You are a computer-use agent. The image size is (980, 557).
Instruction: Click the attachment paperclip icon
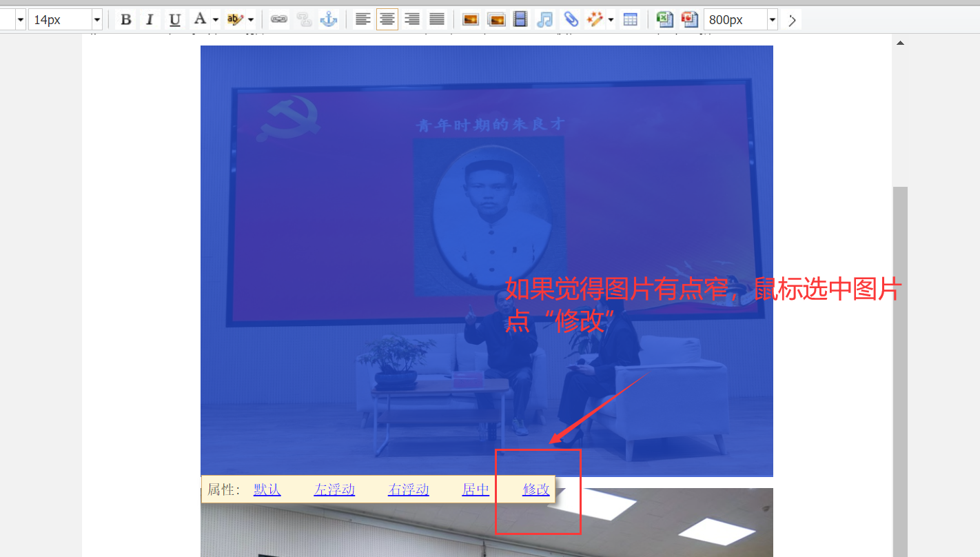tap(571, 20)
